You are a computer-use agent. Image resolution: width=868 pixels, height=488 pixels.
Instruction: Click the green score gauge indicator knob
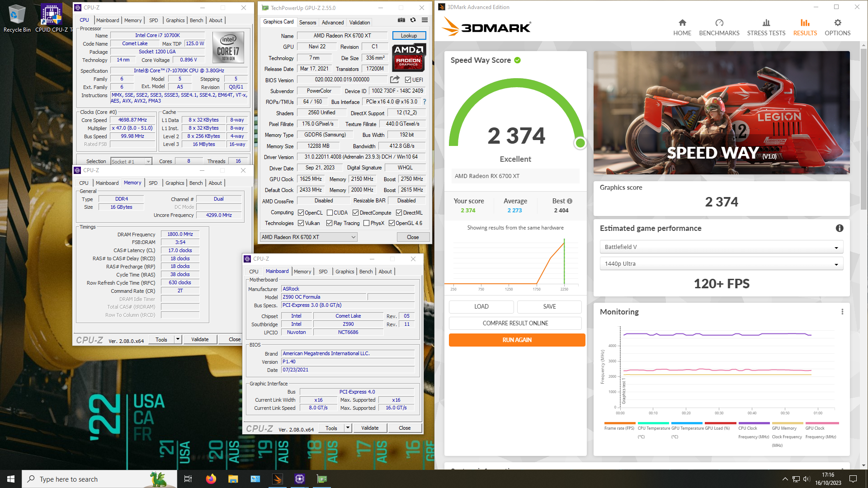click(x=580, y=143)
